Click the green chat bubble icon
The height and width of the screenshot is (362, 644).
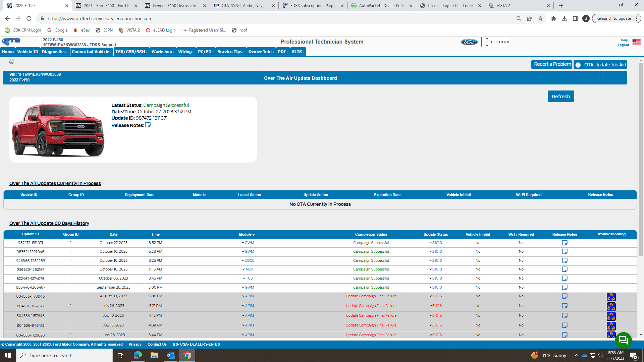[623, 340]
